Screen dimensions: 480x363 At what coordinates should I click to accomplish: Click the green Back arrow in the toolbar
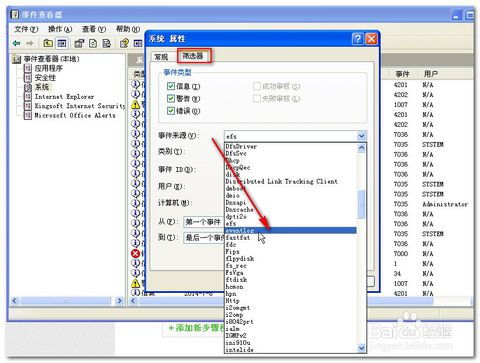16,43
